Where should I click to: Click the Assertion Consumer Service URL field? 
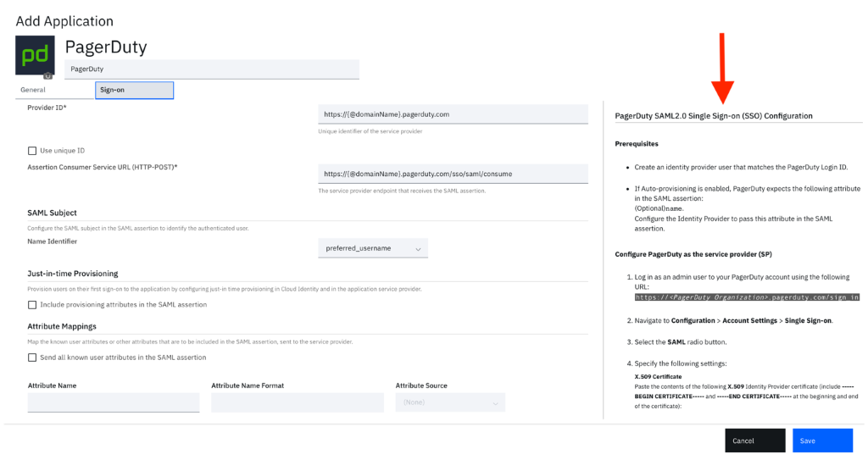453,174
